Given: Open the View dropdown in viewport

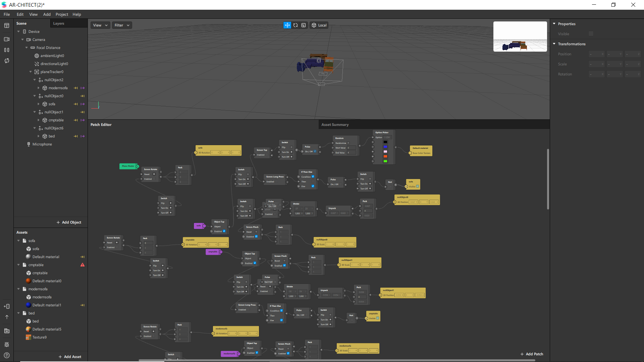Looking at the screenshot, I should [100, 25].
